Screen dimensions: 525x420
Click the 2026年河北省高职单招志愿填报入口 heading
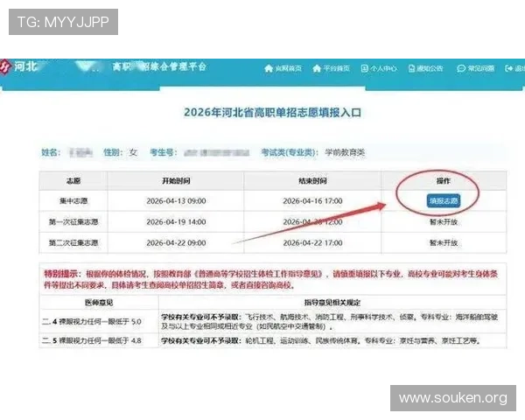click(x=272, y=112)
